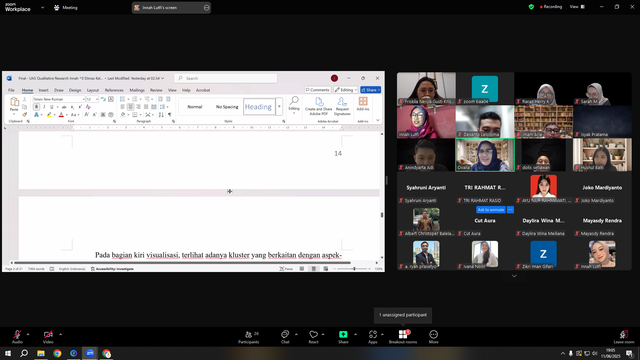Click the Paste icon
The width and height of the screenshot is (640, 360).
pyautogui.click(x=14, y=102)
